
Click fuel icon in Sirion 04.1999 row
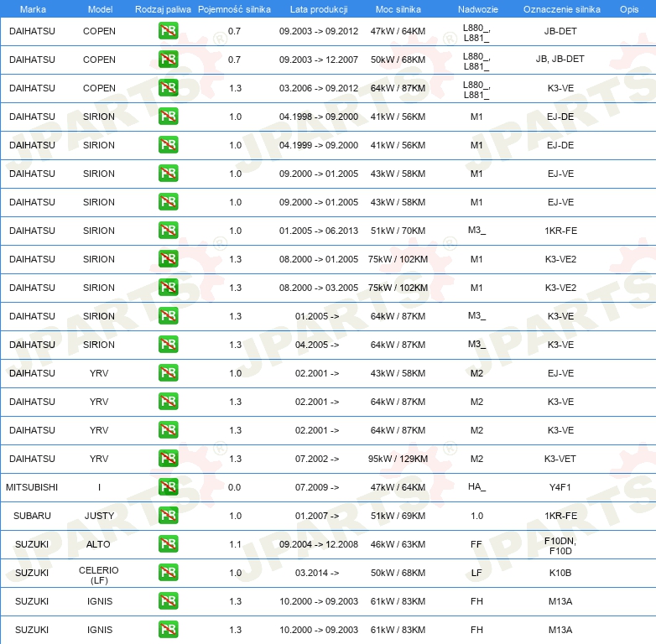(x=168, y=145)
